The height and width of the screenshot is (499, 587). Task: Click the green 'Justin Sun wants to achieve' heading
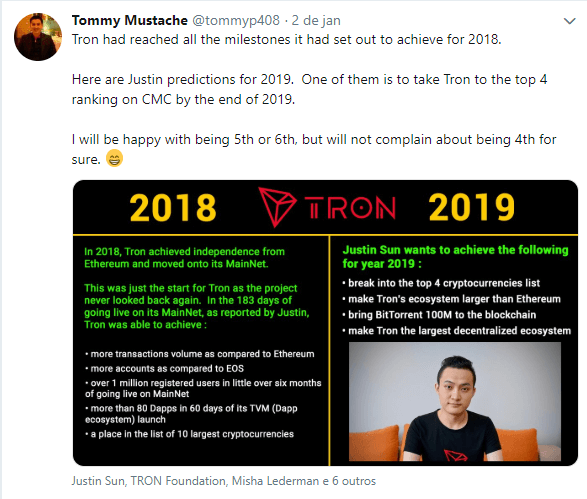coord(455,256)
